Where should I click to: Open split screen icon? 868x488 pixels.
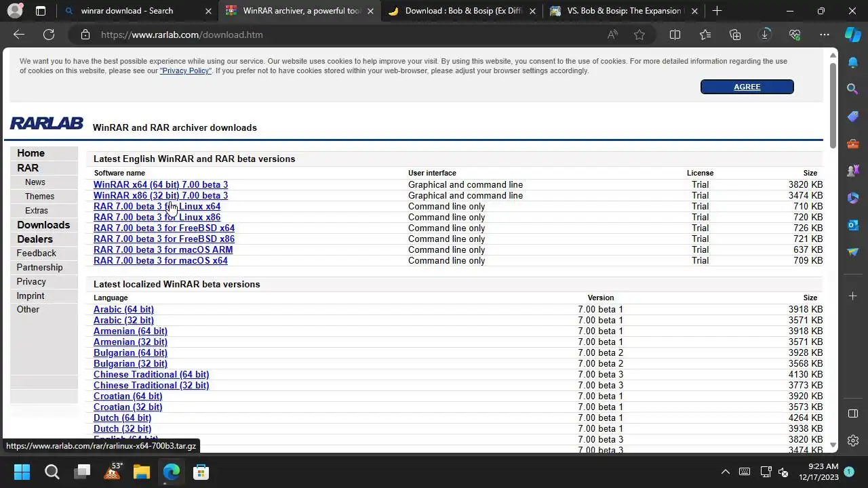point(675,35)
